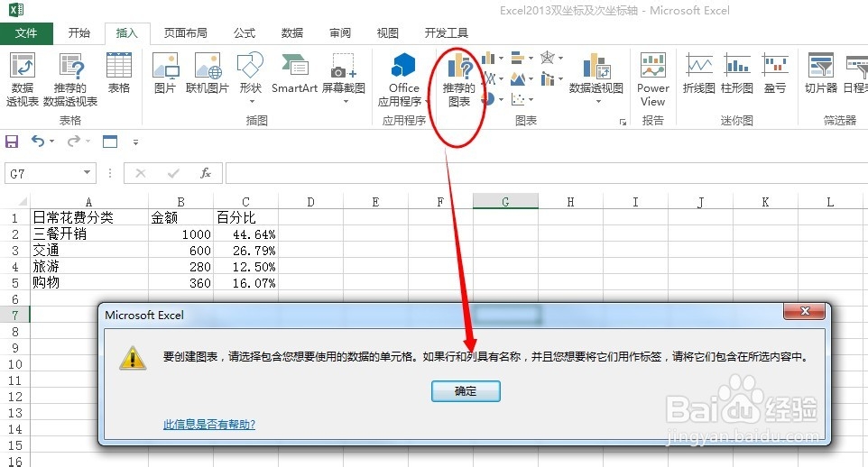Click the formula bar input field

(x=547, y=173)
